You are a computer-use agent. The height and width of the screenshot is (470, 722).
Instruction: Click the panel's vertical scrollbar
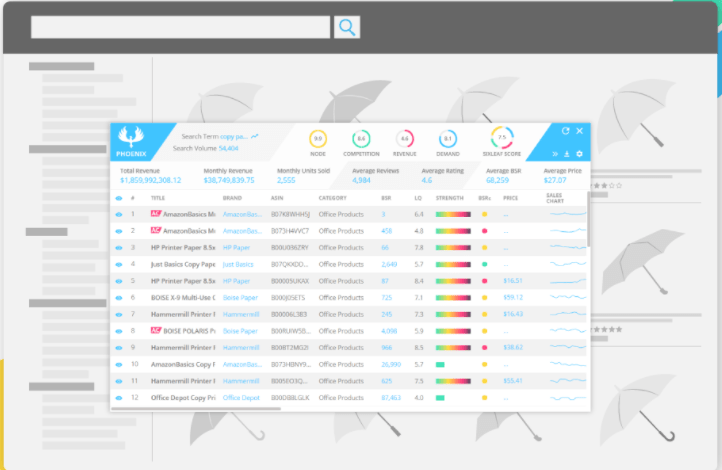[588, 219]
